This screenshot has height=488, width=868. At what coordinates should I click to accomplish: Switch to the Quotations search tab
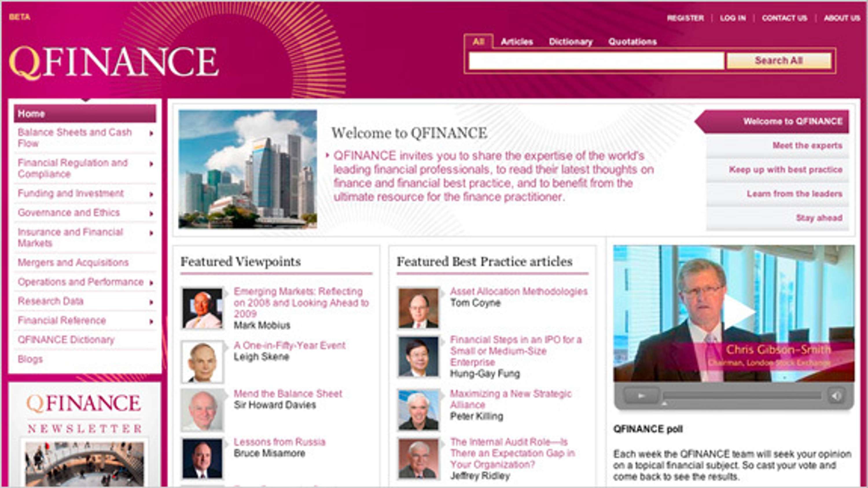click(632, 42)
